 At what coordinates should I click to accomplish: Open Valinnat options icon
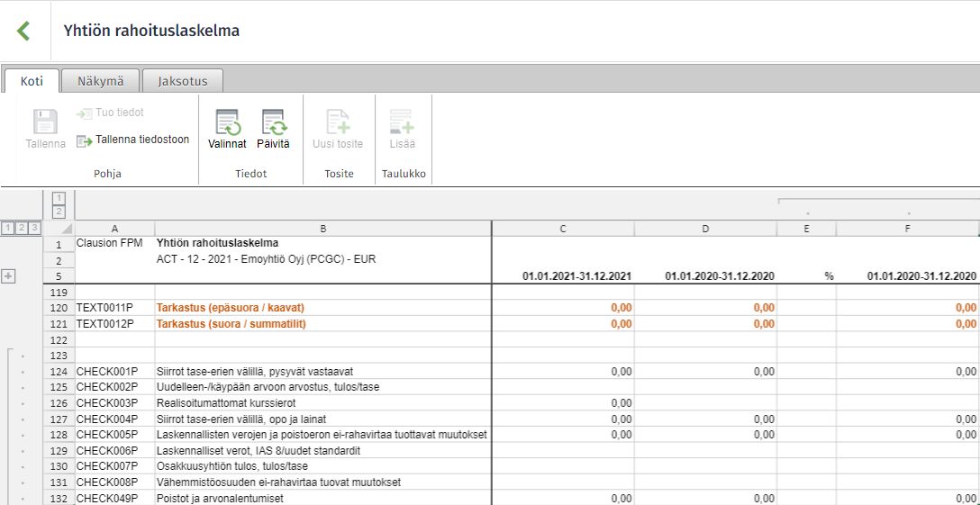(x=228, y=122)
